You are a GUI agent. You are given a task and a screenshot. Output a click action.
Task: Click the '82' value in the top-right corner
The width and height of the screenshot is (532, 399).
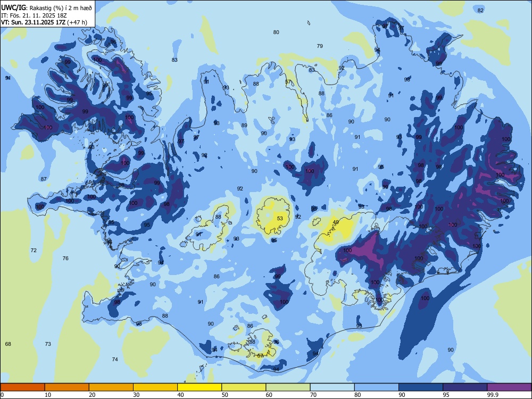(480, 11)
